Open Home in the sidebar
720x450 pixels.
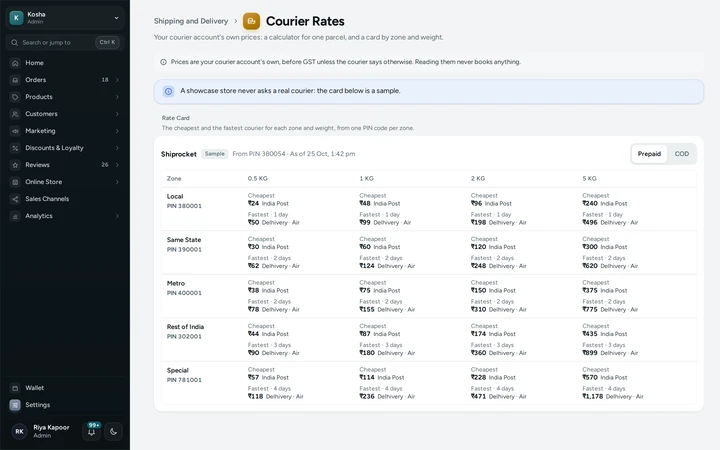[65, 63]
